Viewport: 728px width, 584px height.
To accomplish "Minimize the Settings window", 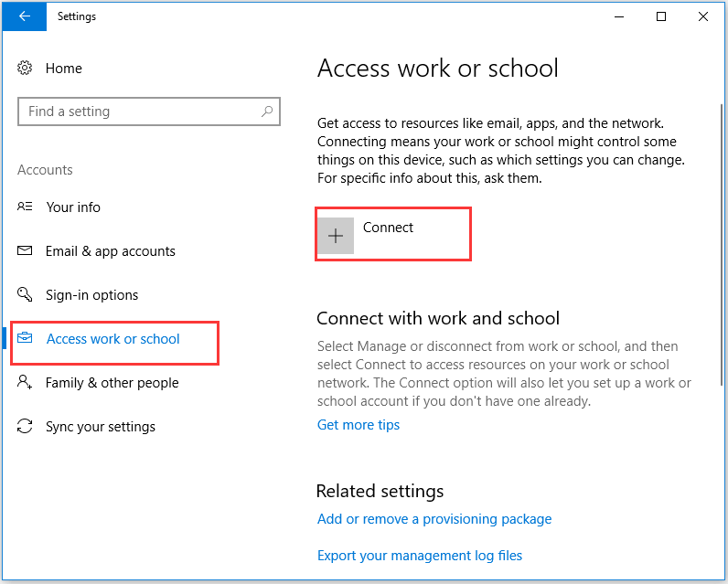I will click(x=619, y=16).
